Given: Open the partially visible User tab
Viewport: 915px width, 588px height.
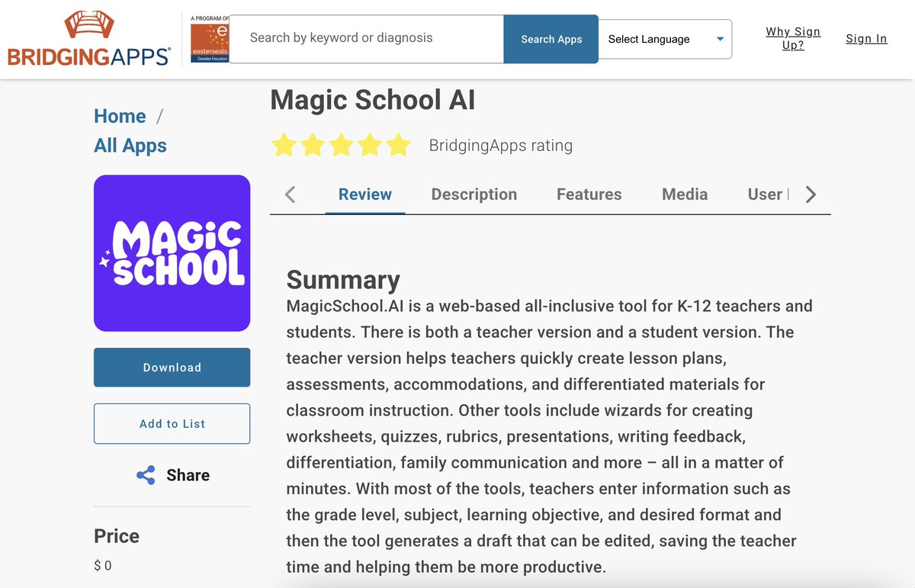Looking at the screenshot, I should click(767, 194).
